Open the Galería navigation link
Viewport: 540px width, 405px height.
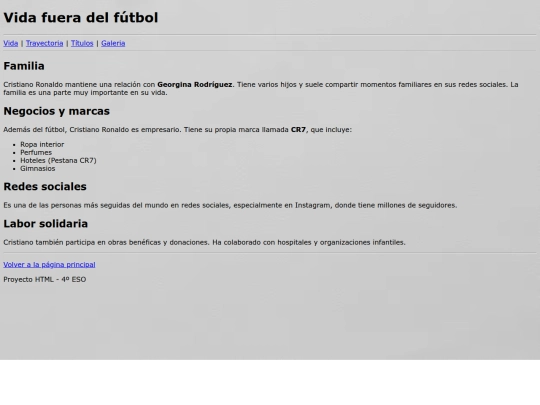tap(113, 43)
